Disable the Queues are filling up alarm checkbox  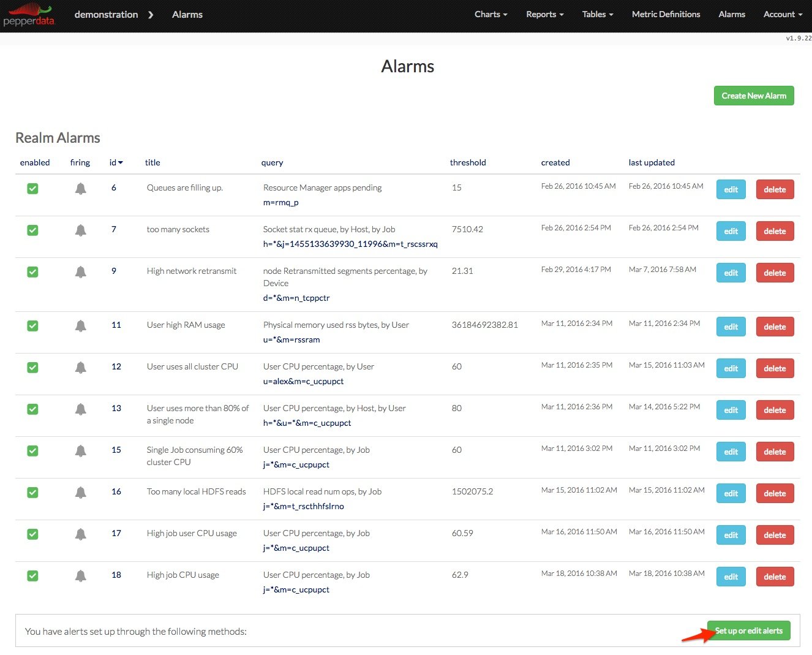pyautogui.click(x=33, y=189)
